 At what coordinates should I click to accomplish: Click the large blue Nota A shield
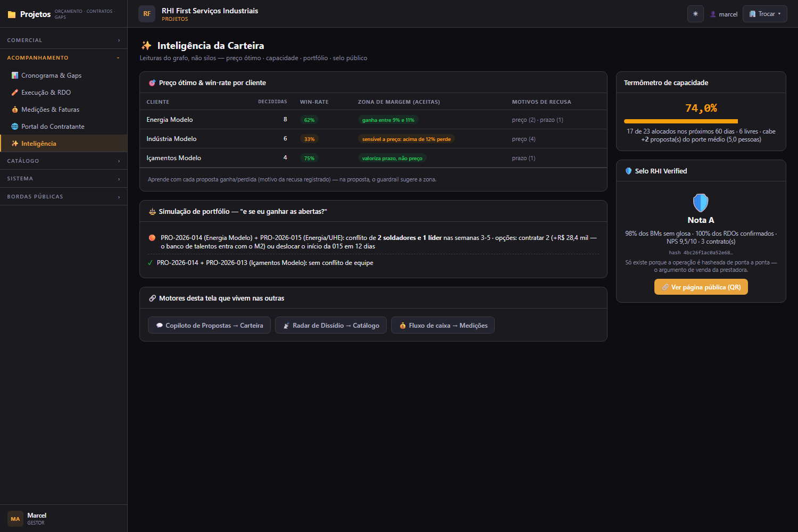[x=701, y=203]
